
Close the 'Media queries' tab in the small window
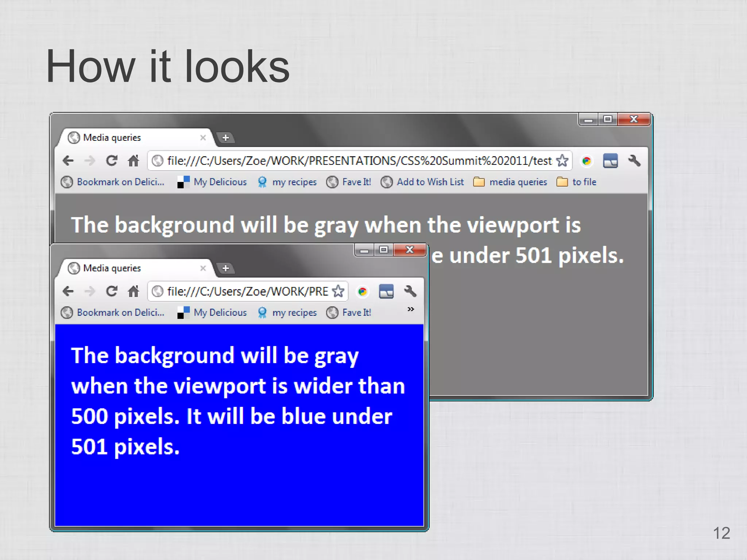point(203,268)
